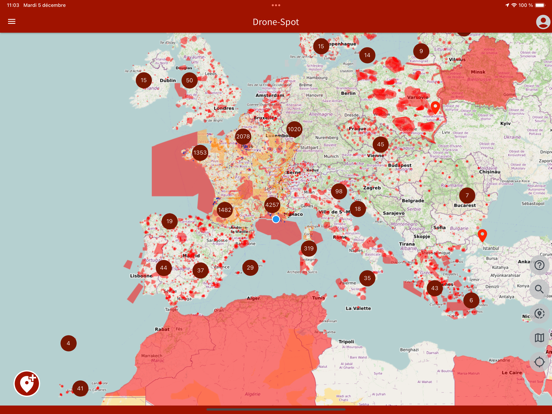Open cluster marker 1482

coord(225,210)
